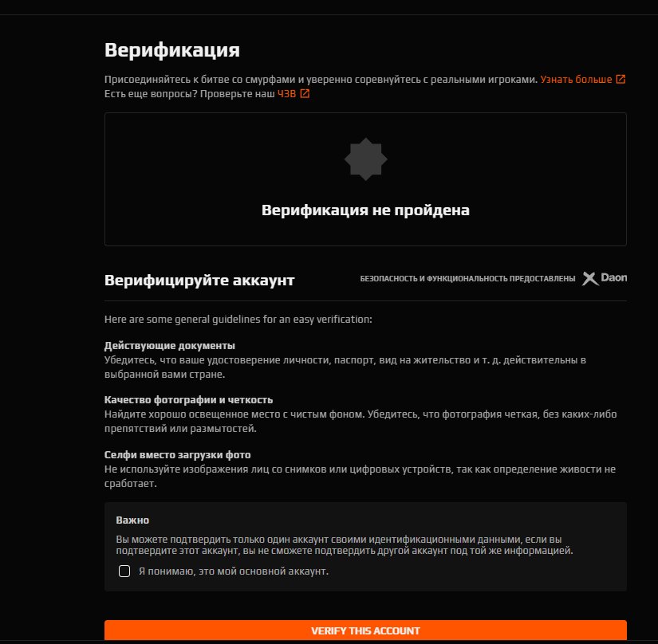The width and height of the screenshot is (658, 644).
Task: Click the Daon wordmark text
Action: 614,277
